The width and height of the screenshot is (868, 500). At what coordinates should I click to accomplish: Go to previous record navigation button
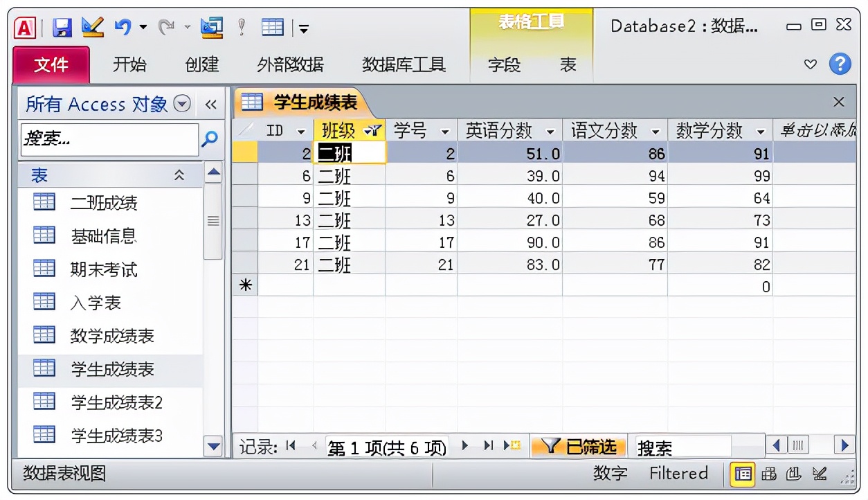314,446
